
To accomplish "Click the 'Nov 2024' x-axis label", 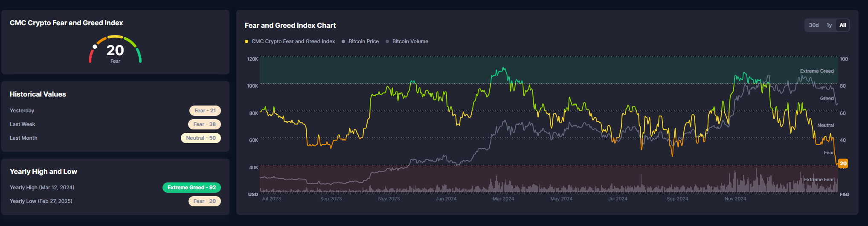I will [735, 199].
